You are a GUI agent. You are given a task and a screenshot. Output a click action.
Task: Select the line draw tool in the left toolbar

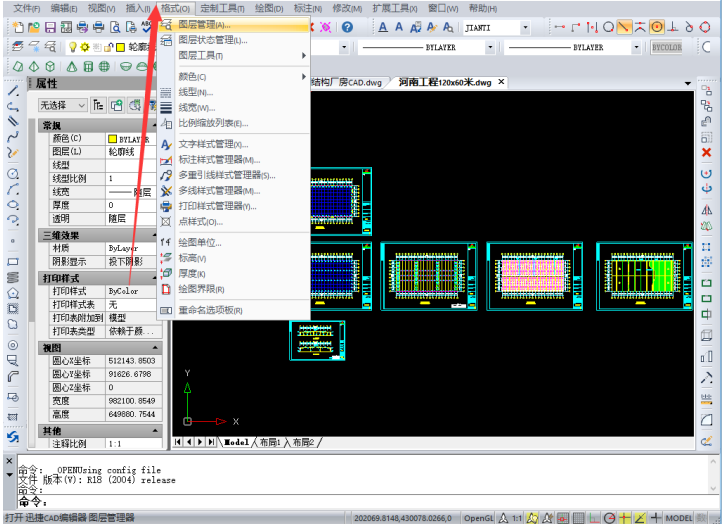[x=13, y=91]
